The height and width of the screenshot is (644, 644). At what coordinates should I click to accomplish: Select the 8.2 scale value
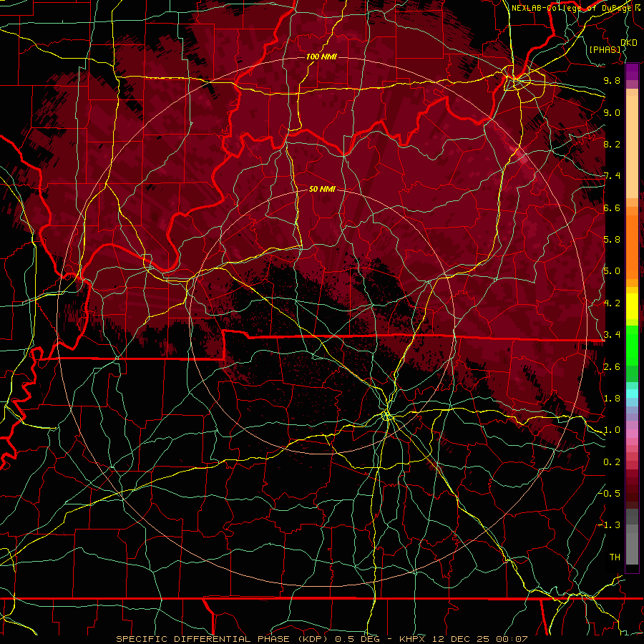coord(612,144)
